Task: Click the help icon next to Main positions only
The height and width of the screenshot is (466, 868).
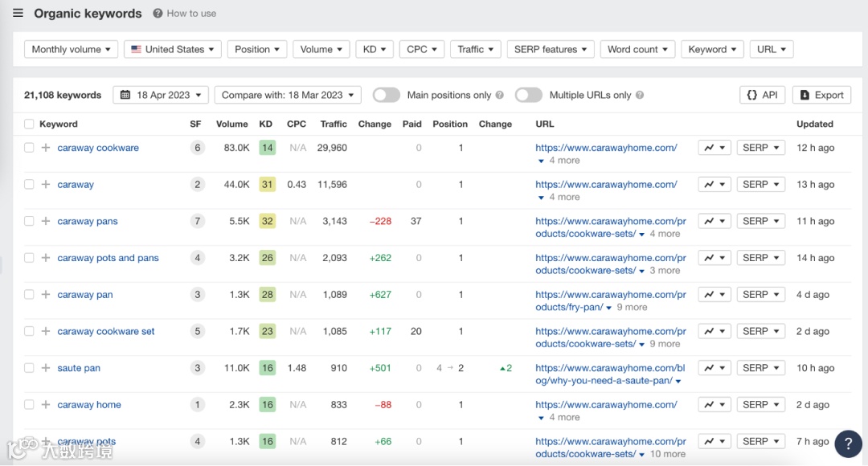Action: click(499, 95)
